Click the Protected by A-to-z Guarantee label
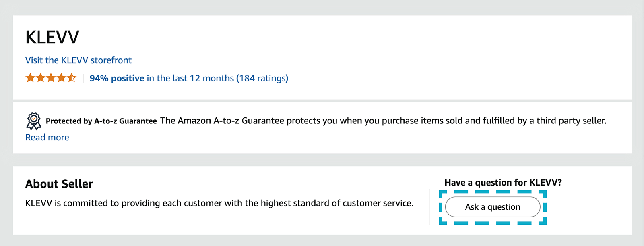The image size is (644, 246). (101, 121)
